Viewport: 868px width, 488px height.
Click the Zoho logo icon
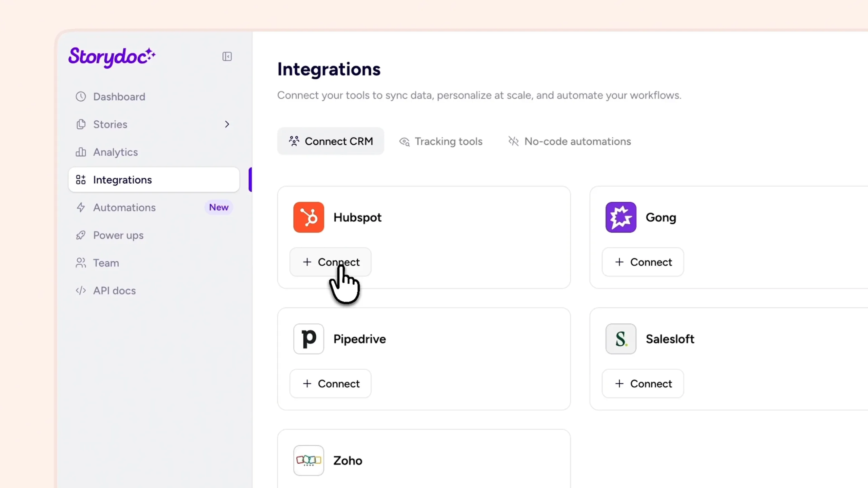click(x=309, y=460)
